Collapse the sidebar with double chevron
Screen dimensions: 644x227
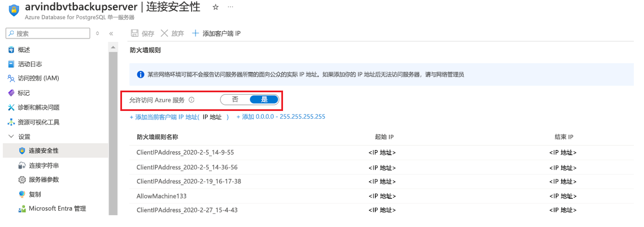pos(111,34)
